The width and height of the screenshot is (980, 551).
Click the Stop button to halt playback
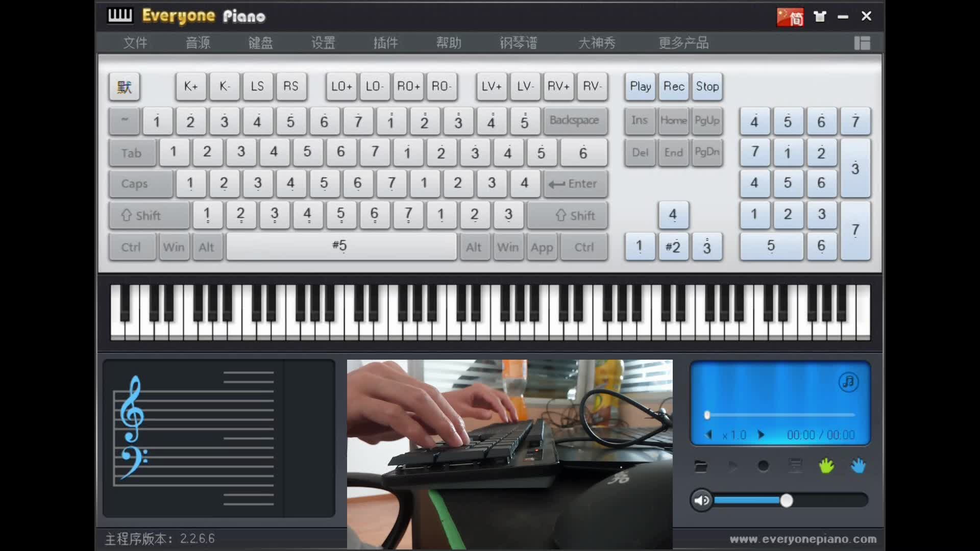707,86
